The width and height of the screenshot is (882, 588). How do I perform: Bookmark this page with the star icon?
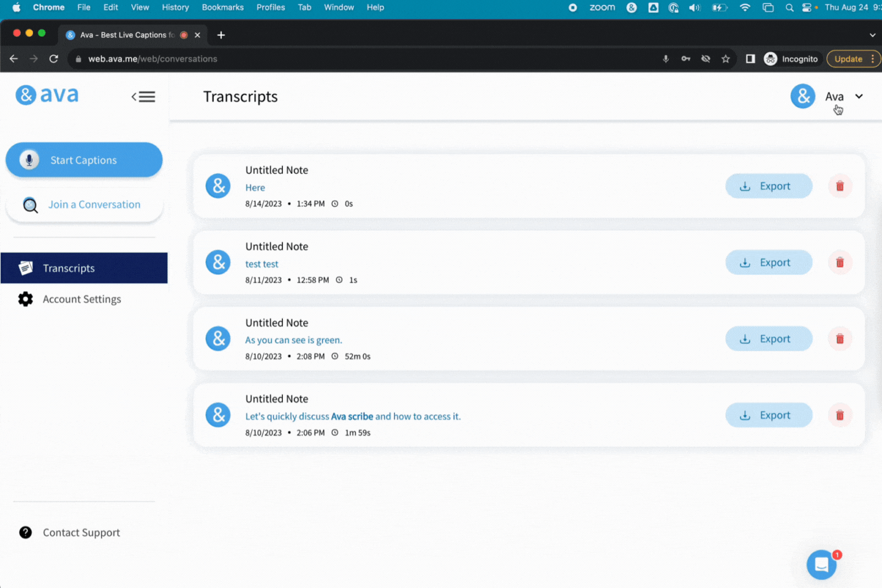[726, 59]
